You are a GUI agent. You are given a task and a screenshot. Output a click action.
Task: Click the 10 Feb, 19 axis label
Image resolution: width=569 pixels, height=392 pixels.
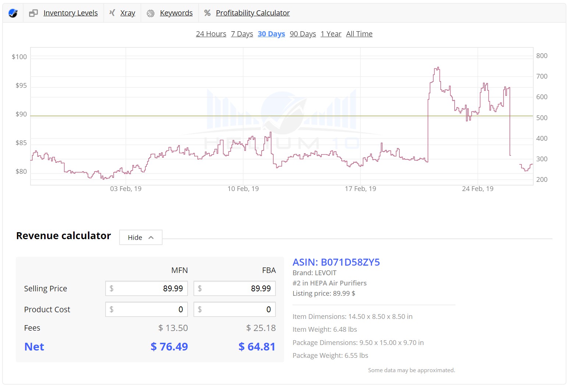[243, 189]
